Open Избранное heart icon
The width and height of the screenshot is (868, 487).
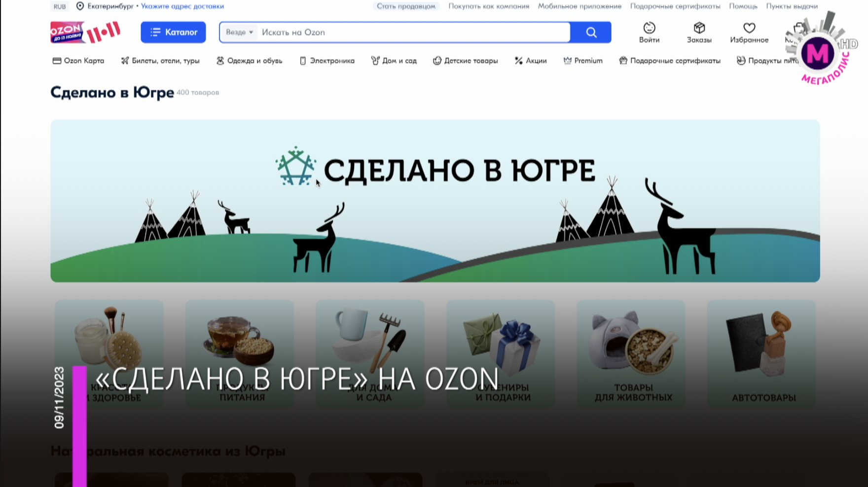click(749, 33)
